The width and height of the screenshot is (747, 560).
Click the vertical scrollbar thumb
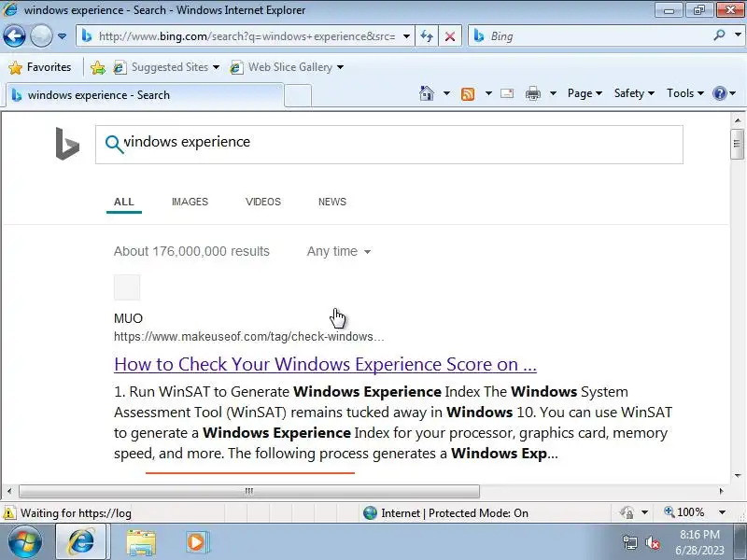point(738,144)
